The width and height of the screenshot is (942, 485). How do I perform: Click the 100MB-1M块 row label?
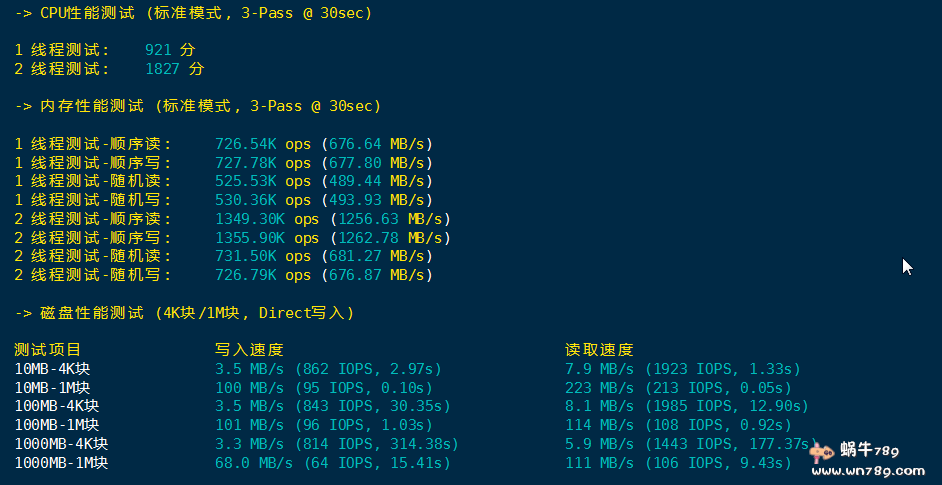point(57,425)
